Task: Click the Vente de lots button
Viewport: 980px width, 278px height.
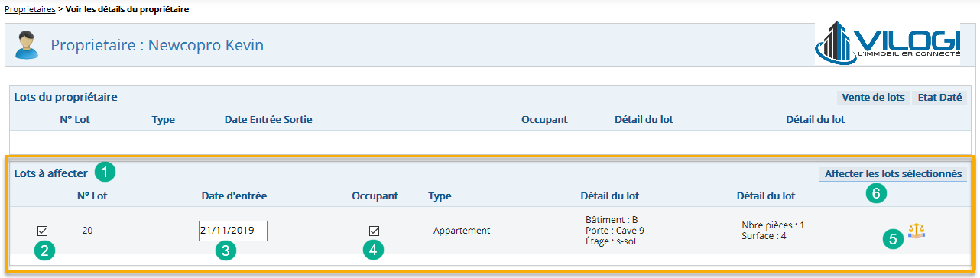Action: point(873,98)
